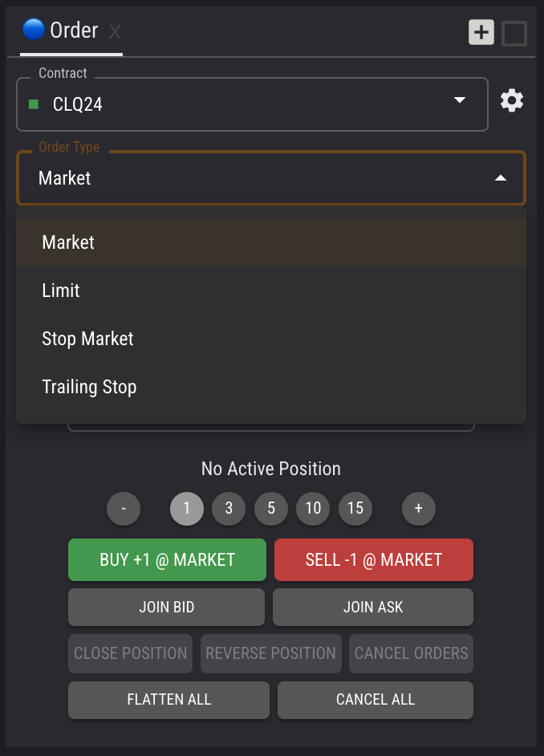Choose Stop Market order type option
The image size is (544, 756).
87,339
